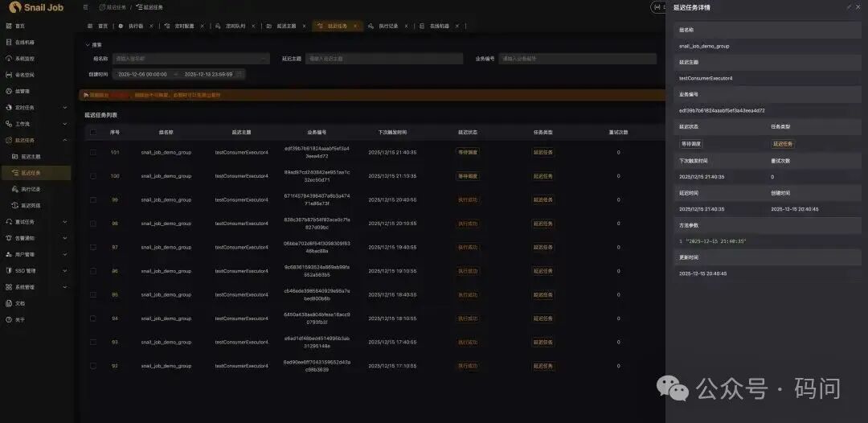
Task: Click calendar icon in 创建时间 date range
Action: tap(240, 74)
